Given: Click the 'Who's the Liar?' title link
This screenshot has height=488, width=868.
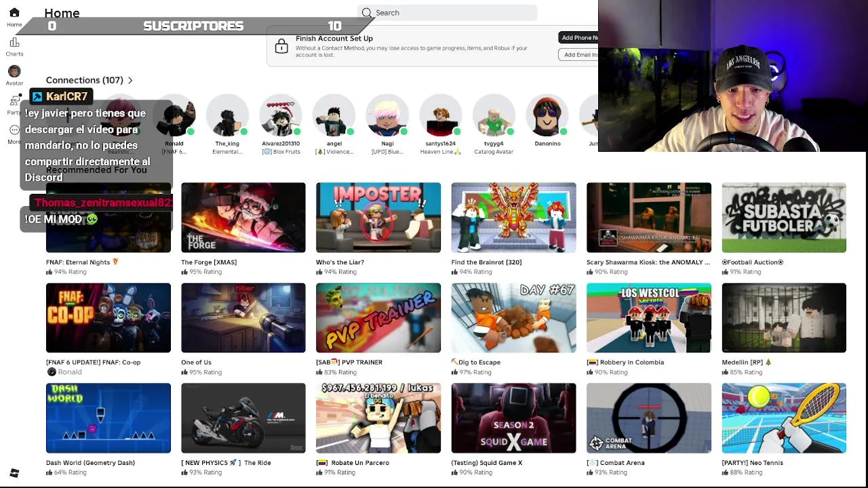Looking at the screenshot, I should tap(340, 262).
